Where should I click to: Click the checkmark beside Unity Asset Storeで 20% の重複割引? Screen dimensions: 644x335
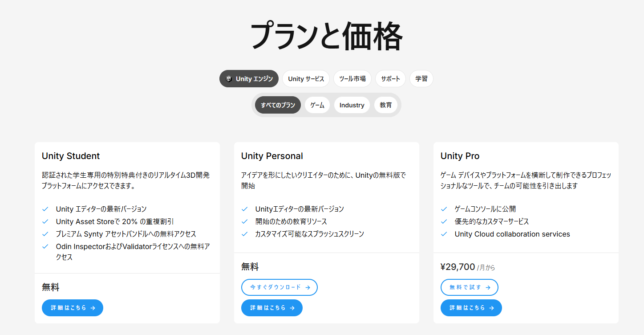(x=45, y=221)
